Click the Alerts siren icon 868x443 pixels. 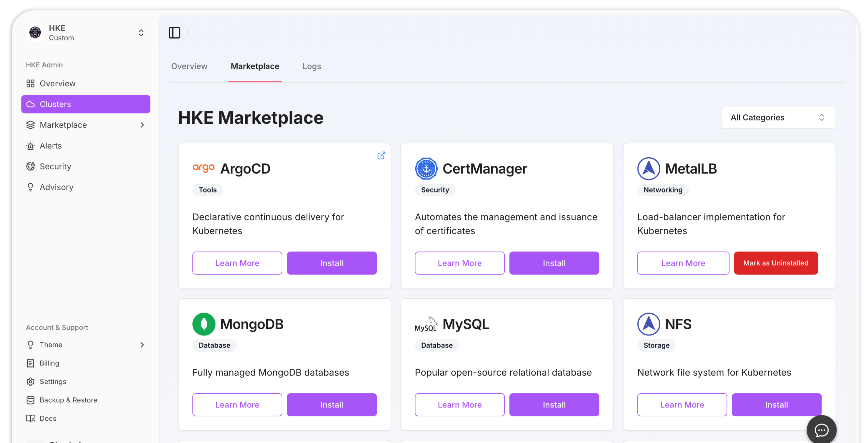click(x=30, y=146)
